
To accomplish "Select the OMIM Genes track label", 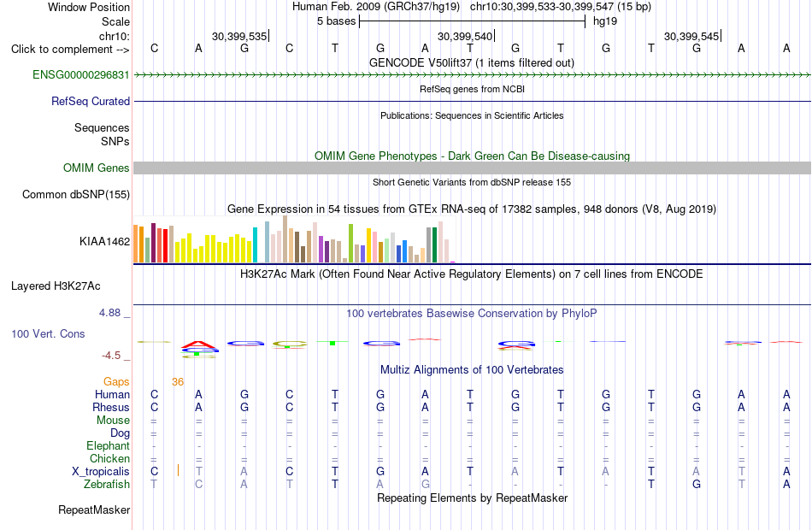I will pos(96,168).
